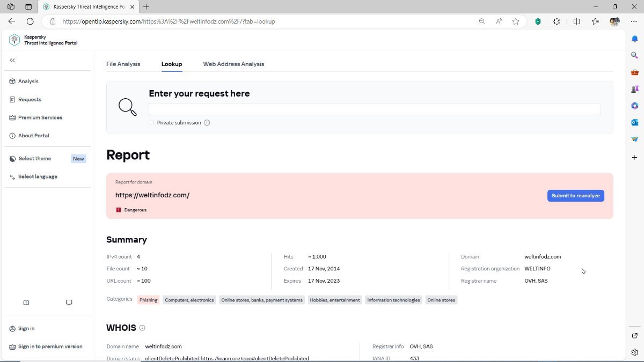This screenshot has width=644, height=362.
Task: Open feedback chat icon in sidebar
Action: [x=69, y=302]
